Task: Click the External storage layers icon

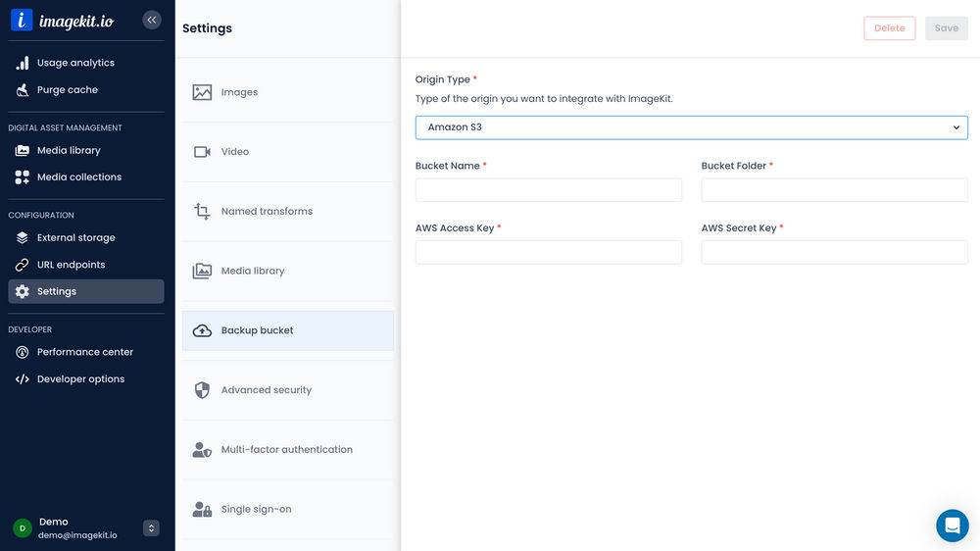Action: pyautogui.click(x=22, y=238)
